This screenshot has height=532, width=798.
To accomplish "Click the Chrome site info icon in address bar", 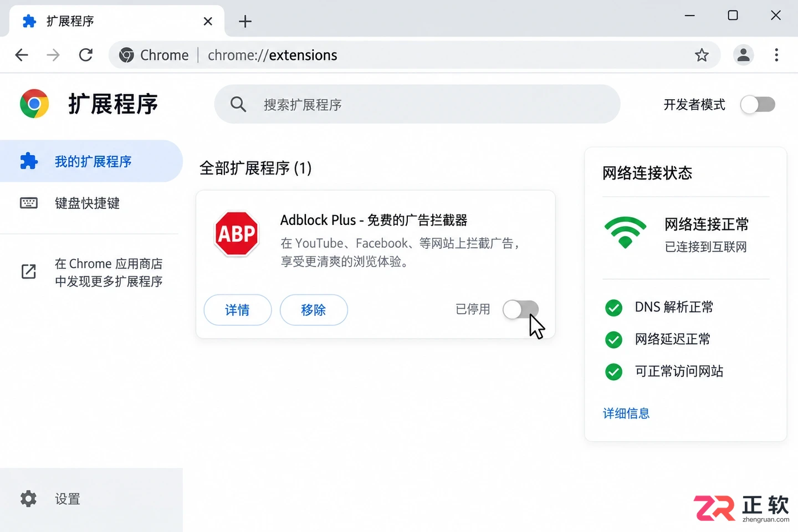I will click(x=126, y=55).
